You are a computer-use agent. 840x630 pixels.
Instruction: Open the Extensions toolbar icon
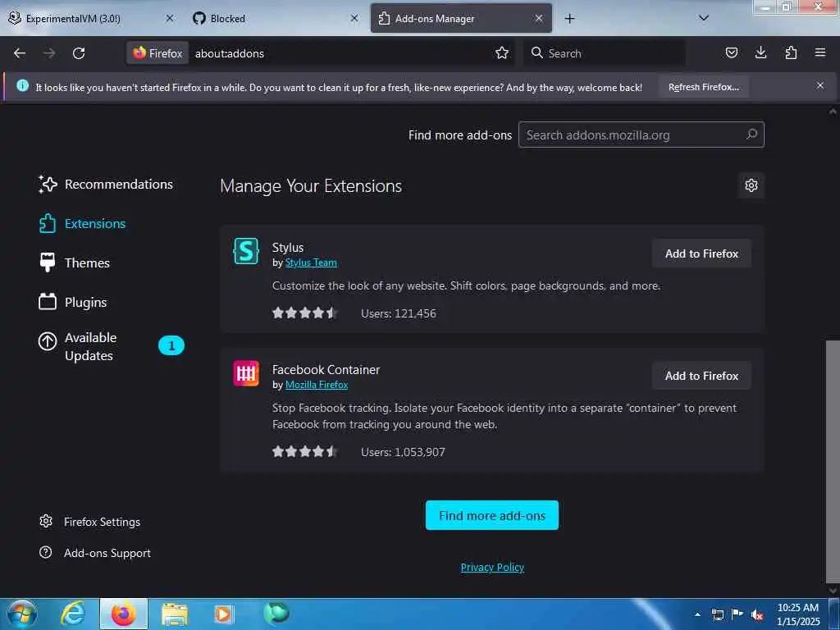click(x=791, y=52)
